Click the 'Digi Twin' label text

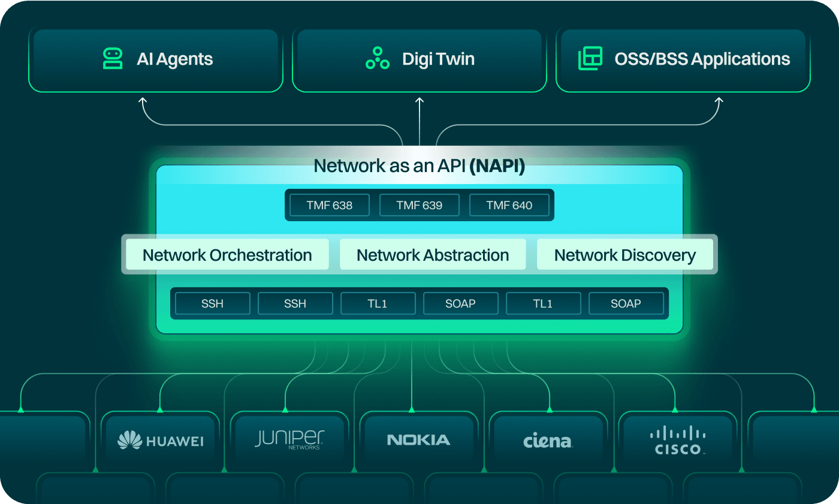pos(439,59)
